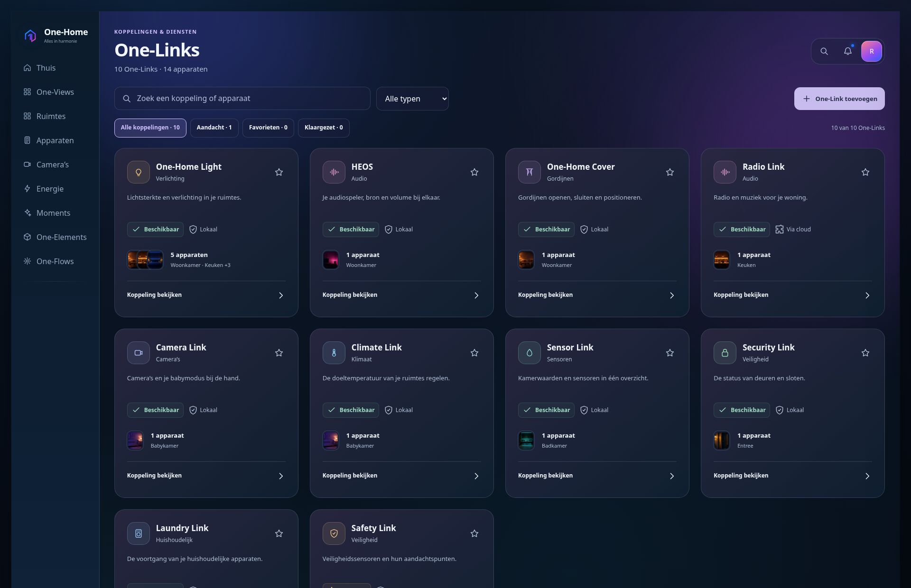Click the Ruimtes grid icon in sidebar
Screen dimensions: 911x588
pyautogui.click(x=28, y=116)
